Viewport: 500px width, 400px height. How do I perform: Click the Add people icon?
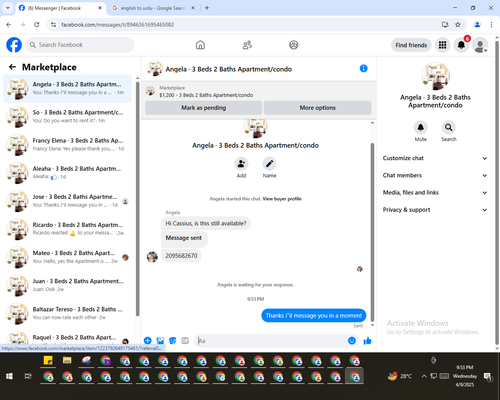[x=241, y=164]
